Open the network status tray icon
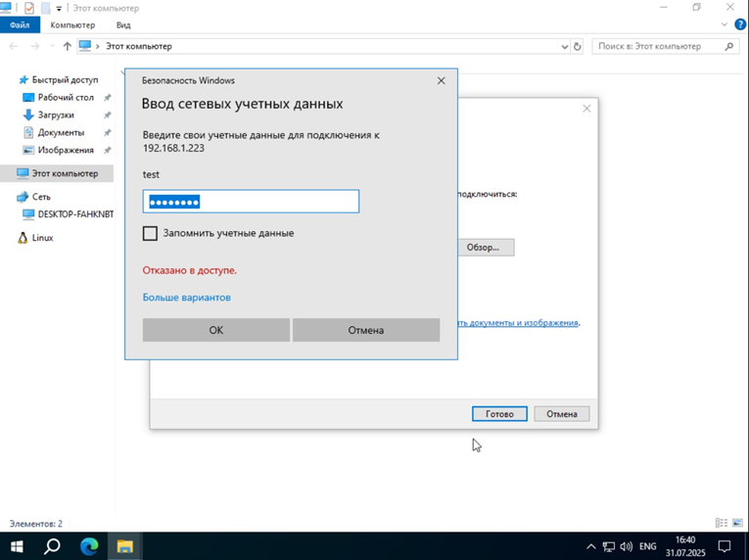749x560 pixels. pos(609,546)
